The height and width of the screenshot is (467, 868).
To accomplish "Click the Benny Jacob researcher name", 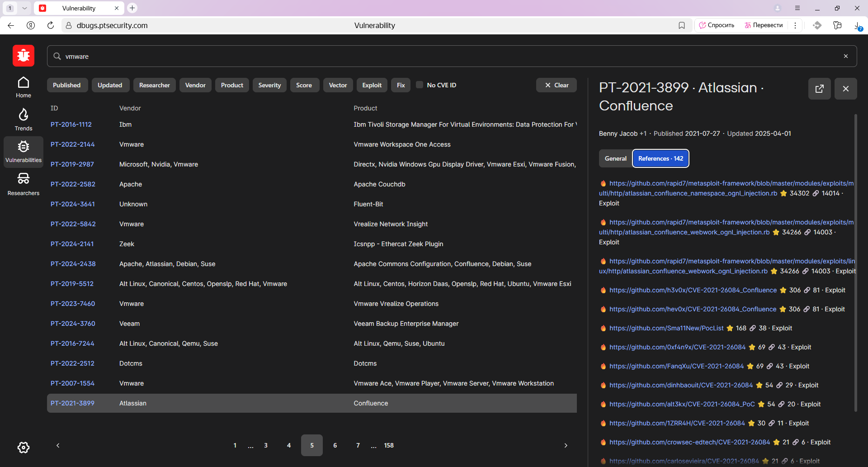I will point(618,133).
